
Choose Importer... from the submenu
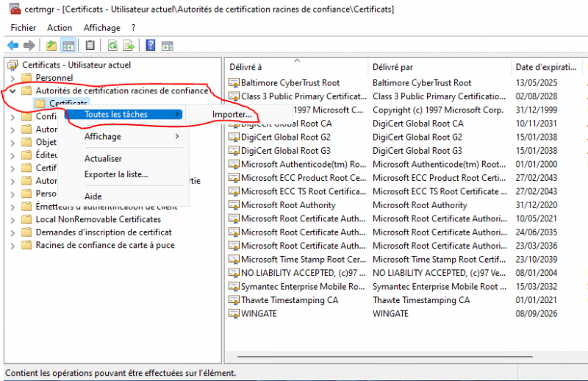click(x=232, y=115)
